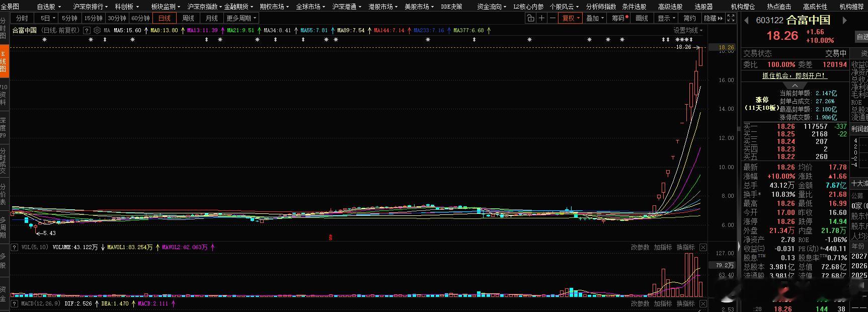
Task: Collapse order book with up chevron
Action: (795, 86)
